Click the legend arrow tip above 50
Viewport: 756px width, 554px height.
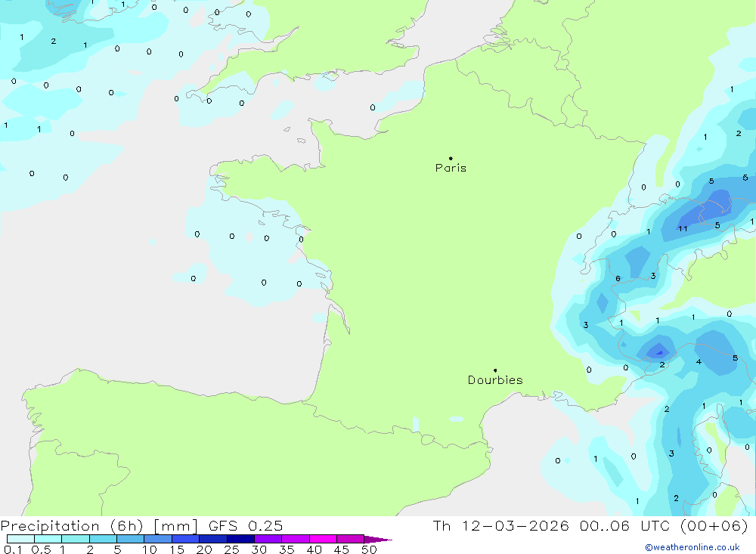[378, 540]
